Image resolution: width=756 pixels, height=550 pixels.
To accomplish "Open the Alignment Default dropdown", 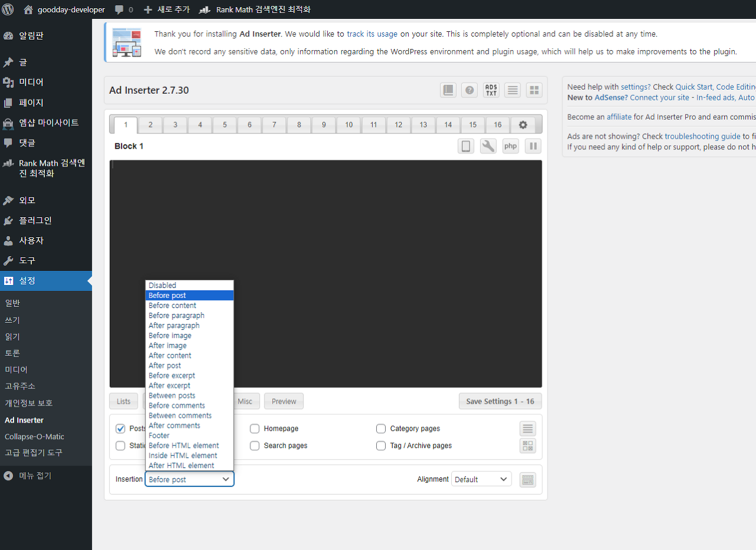I will [x=481, y=479].
